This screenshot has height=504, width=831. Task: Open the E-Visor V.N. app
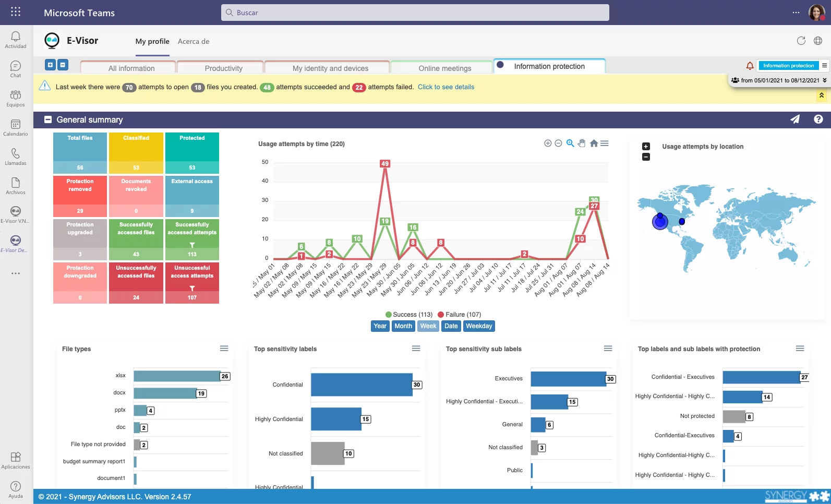click(x=16, y=214)
